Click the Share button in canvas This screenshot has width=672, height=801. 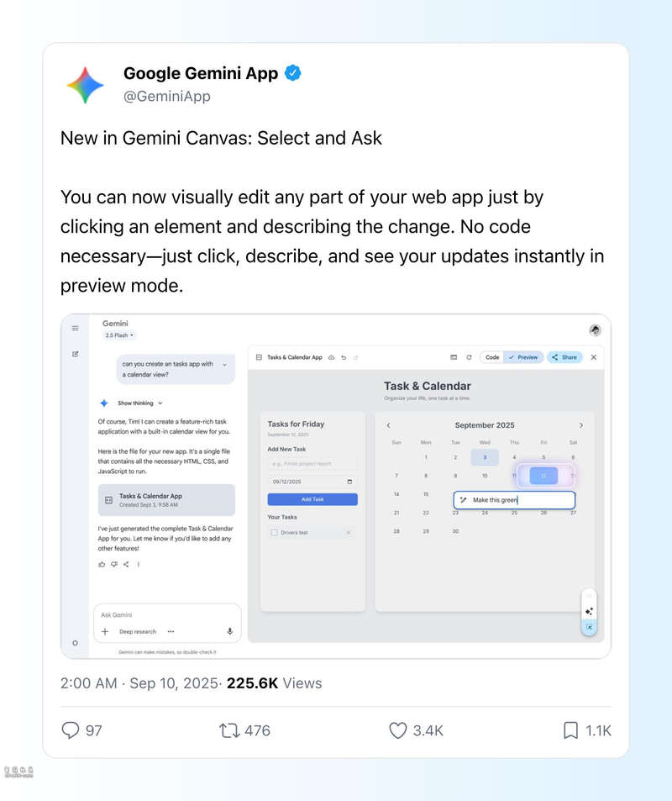pos(564,357)
